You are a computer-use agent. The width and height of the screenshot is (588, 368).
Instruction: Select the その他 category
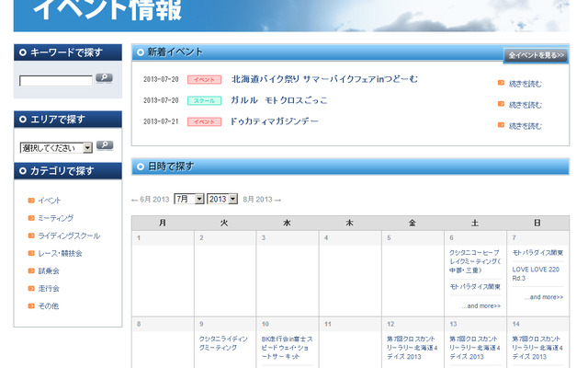(x=49, y=306)
